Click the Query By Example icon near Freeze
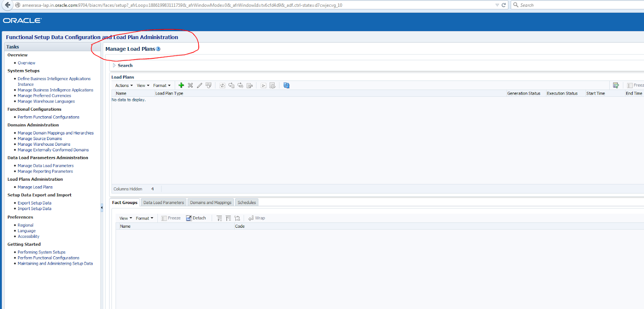Image resolution: width=644 pixels, height=309 pixels. click(616, 85)
